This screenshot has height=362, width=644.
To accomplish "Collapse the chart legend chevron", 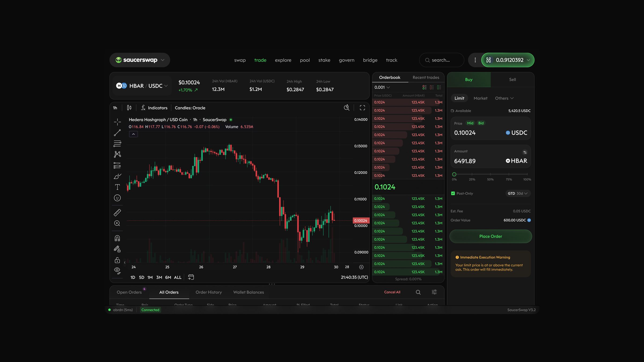I will (x=133, y=134).
